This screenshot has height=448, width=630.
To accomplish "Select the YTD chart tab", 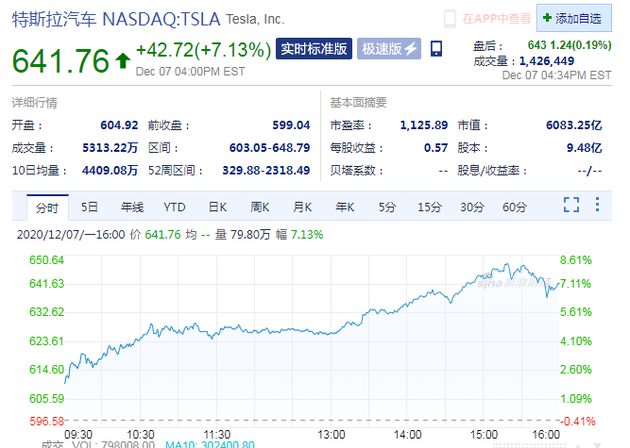I will 174,207.
